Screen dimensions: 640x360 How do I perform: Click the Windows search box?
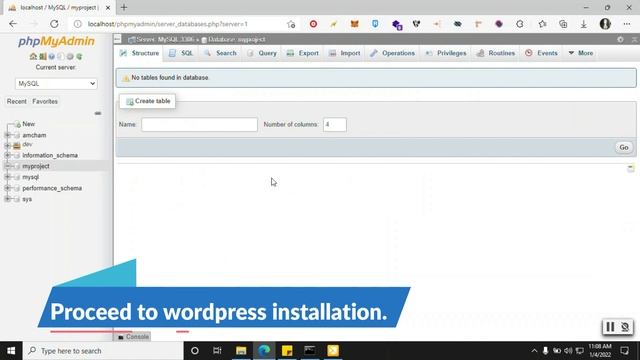point(103,351)
